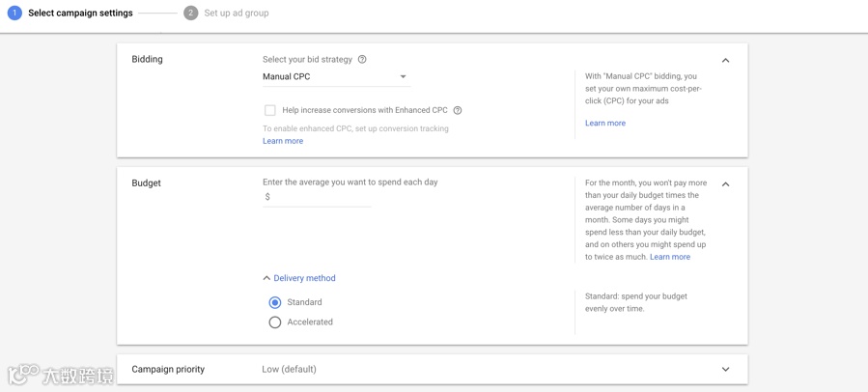868x392 pixels.
Task: Select the Standard delivery radio button
Action: [x=275, y=302]
